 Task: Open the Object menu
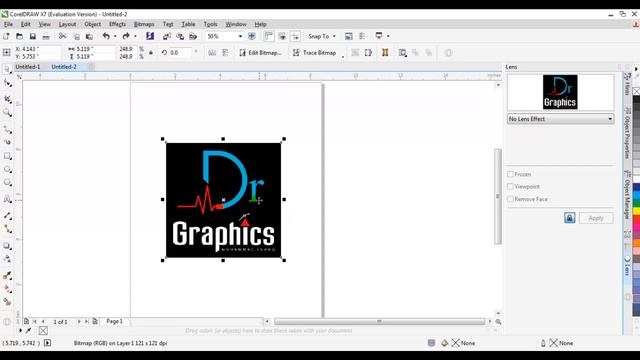click(92, 24)
